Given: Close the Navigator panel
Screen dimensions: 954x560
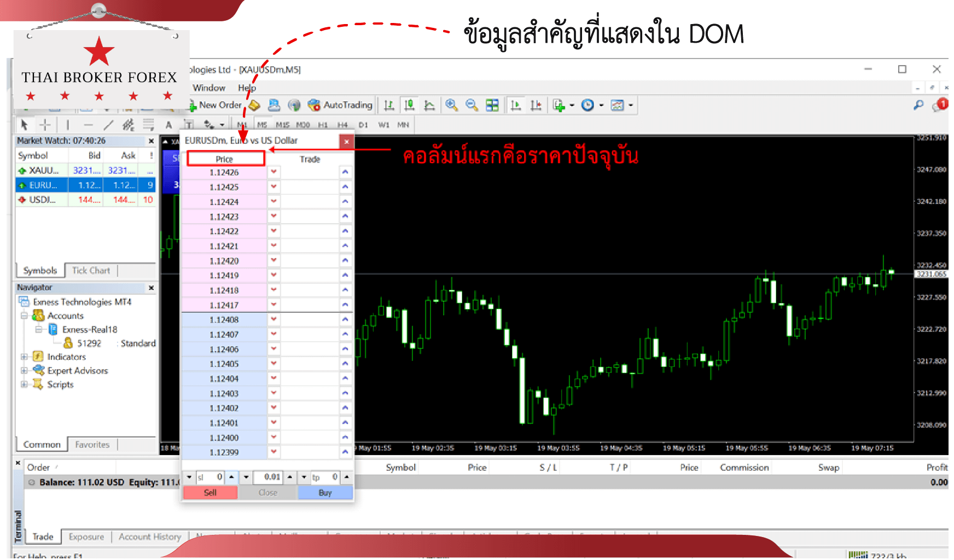Looking at the screenshot, I should [151, 288].
